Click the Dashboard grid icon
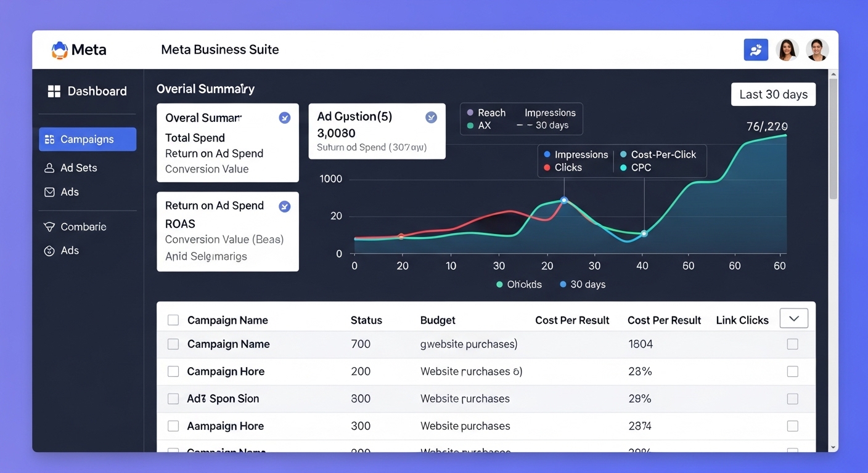Viewport: 868px width, 473px height. (54, 91)
